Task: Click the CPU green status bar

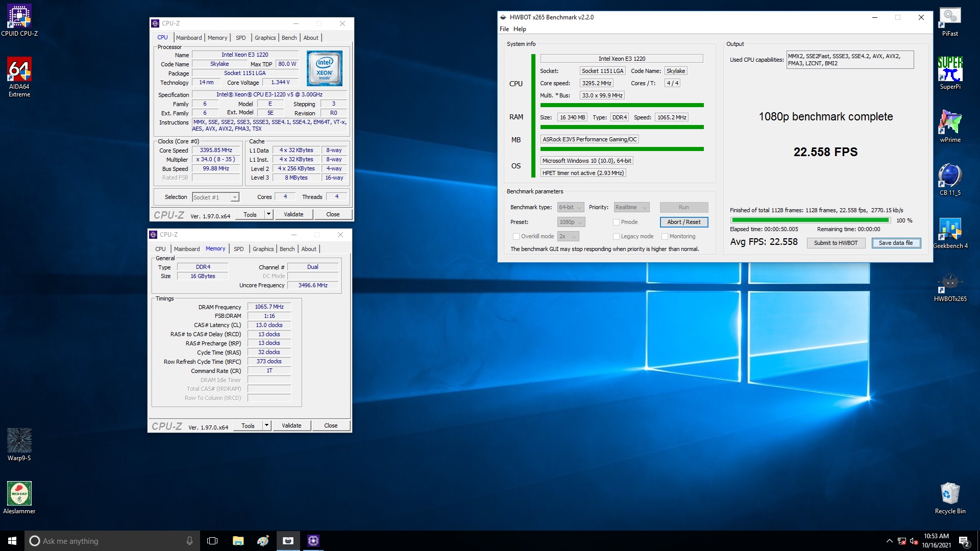Action: 622,105
